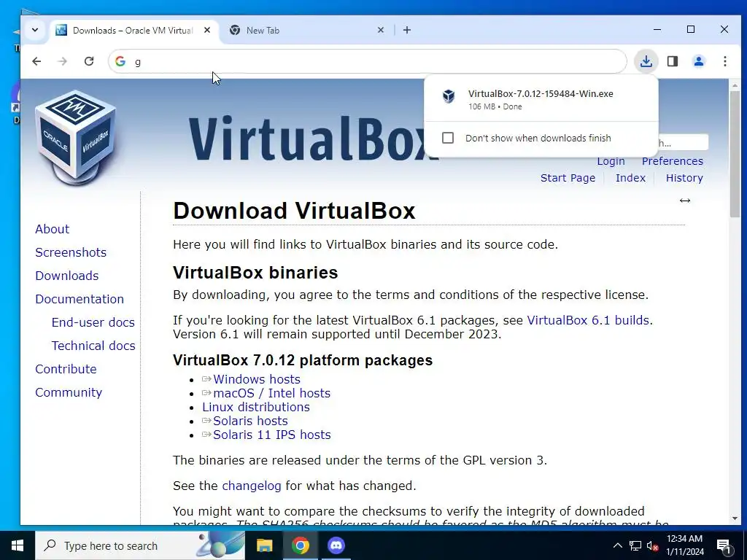Click the page width toggle arrow icon
This screenshot has height=560, width=747.
pos(684,201)
